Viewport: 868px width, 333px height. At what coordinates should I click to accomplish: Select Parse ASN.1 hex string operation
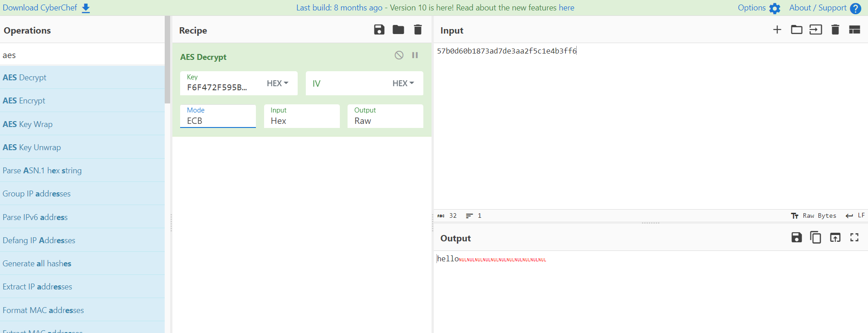coord(82,171)
